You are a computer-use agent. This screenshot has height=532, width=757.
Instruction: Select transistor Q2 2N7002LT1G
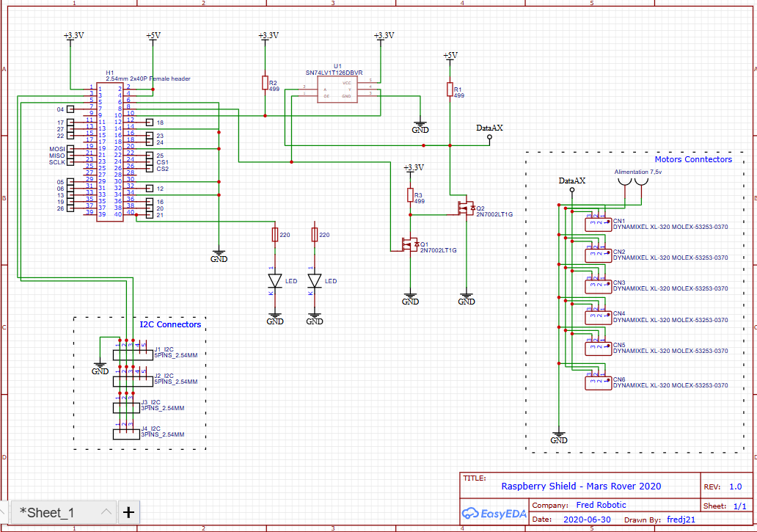click(467, 208)
